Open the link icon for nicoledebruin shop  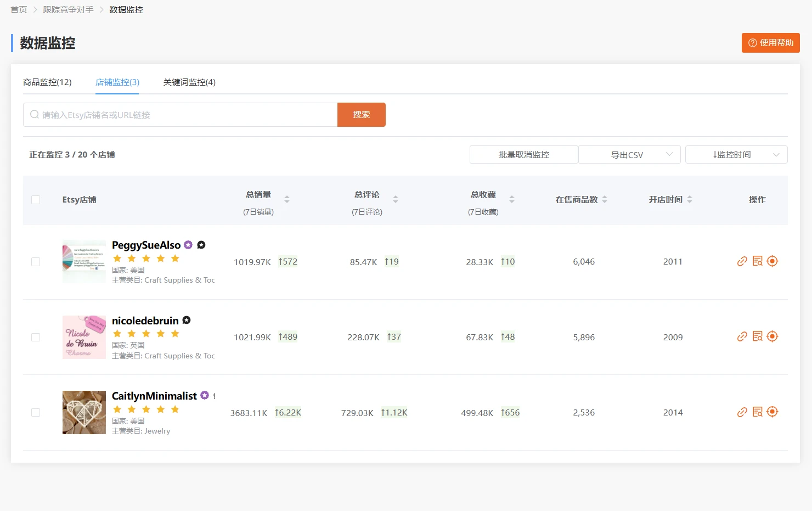[x=742, y=336]
